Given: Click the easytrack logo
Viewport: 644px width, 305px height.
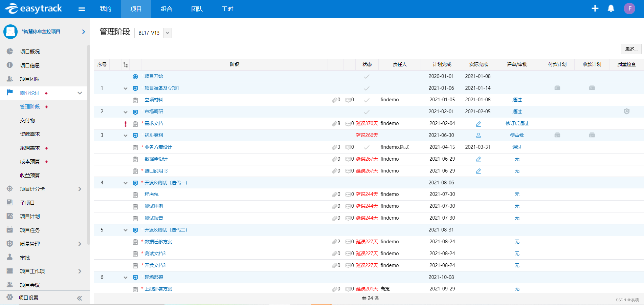Looking at the screenshot, I should (34, 8).
